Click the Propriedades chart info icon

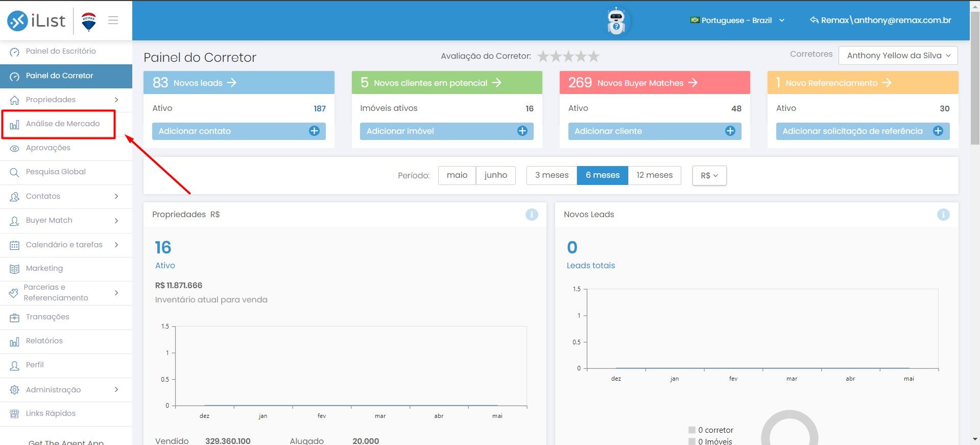click(x=532, y=215)
